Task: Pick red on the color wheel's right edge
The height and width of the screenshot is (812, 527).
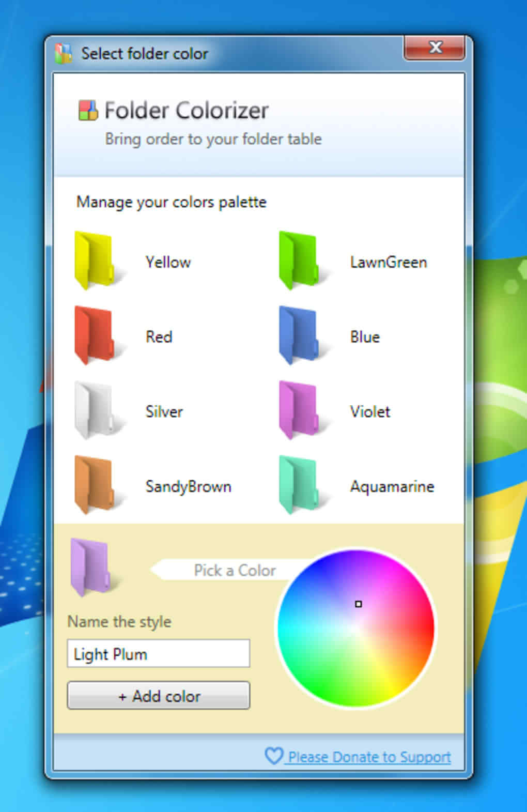Action: pos(428,628)
